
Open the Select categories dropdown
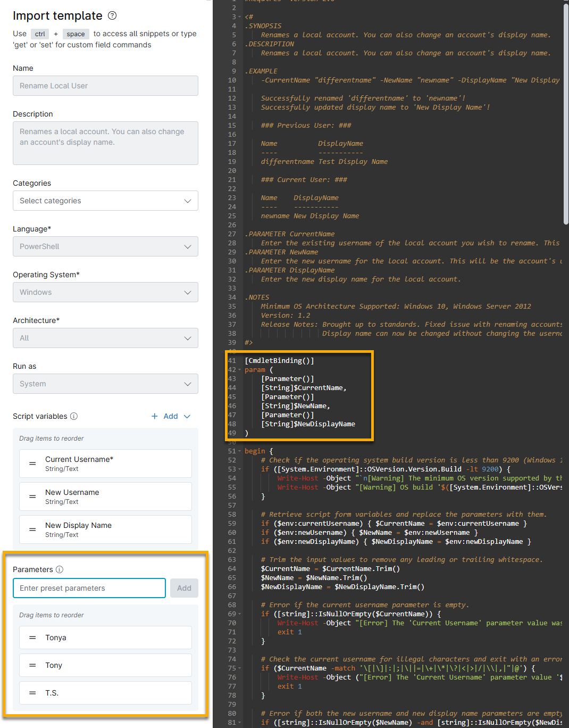[105, 201]
